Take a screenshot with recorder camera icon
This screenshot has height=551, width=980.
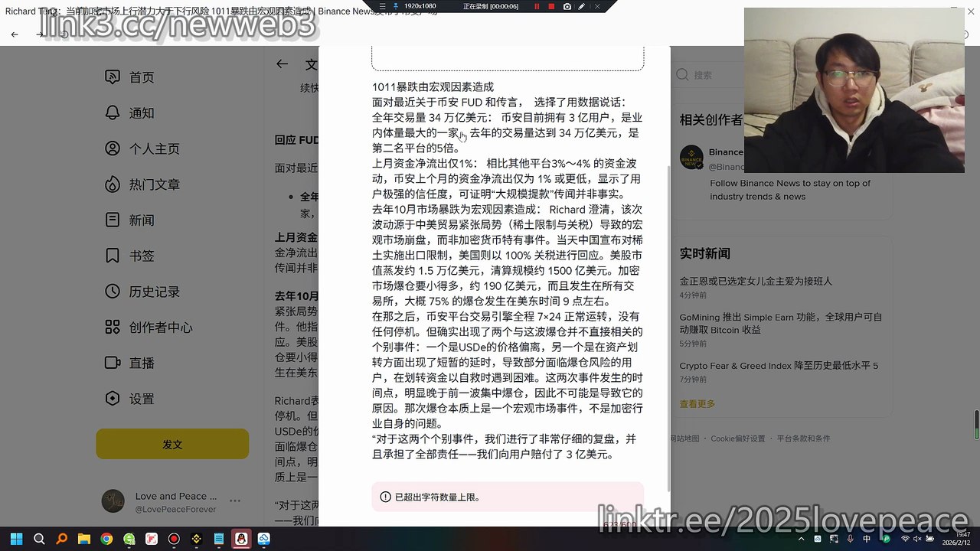click(x=567, y=6)
